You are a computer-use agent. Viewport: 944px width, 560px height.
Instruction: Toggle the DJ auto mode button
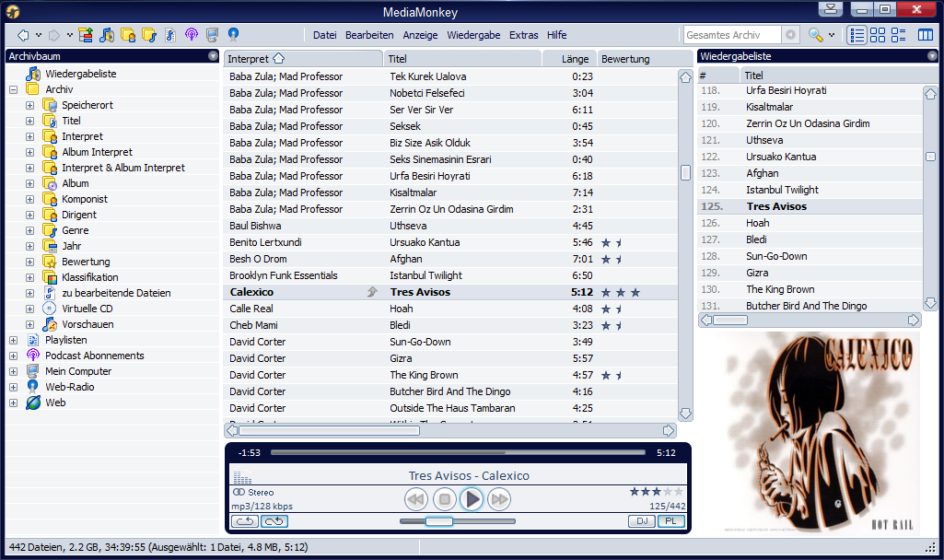[x=641, y=521]
